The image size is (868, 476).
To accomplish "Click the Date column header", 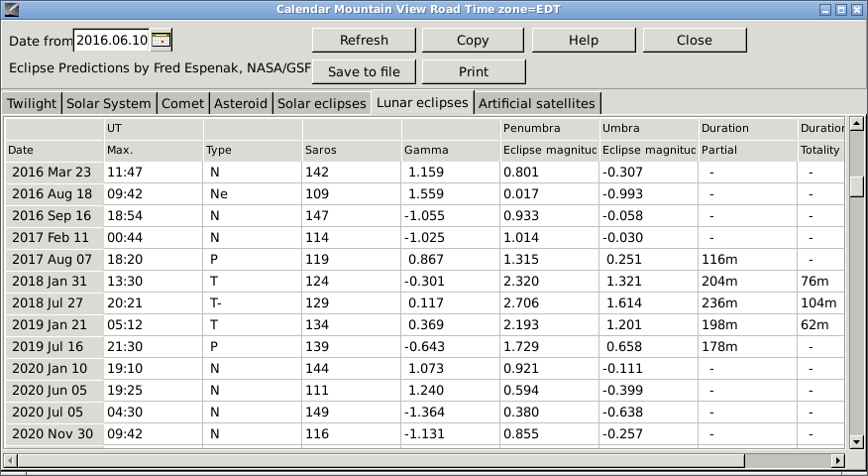I will [x=54, y=150].
